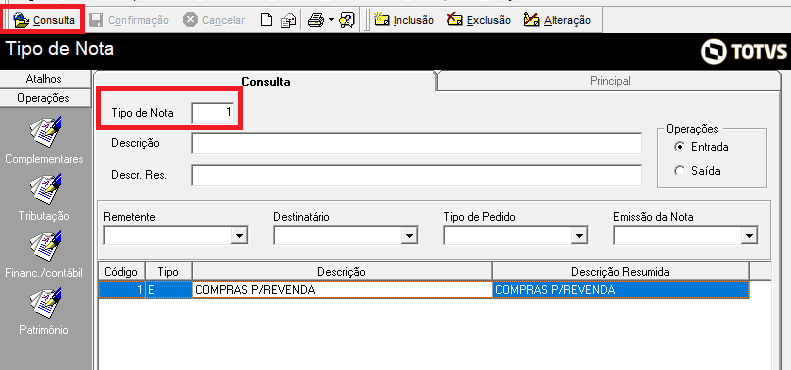Viewport: 791px width, 370px height.
Task: Click the Inclusão button
Action: (x=404, y=20)
